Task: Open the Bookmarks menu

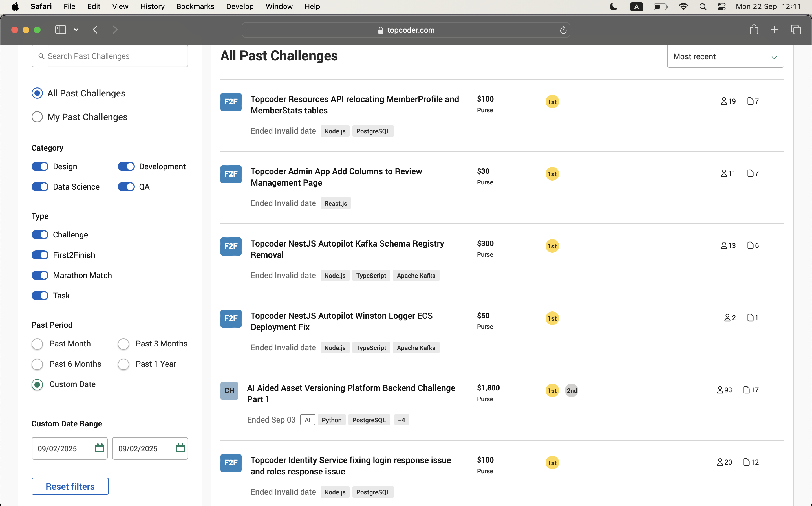Action: pyautogui.click(x=195, y=7)
